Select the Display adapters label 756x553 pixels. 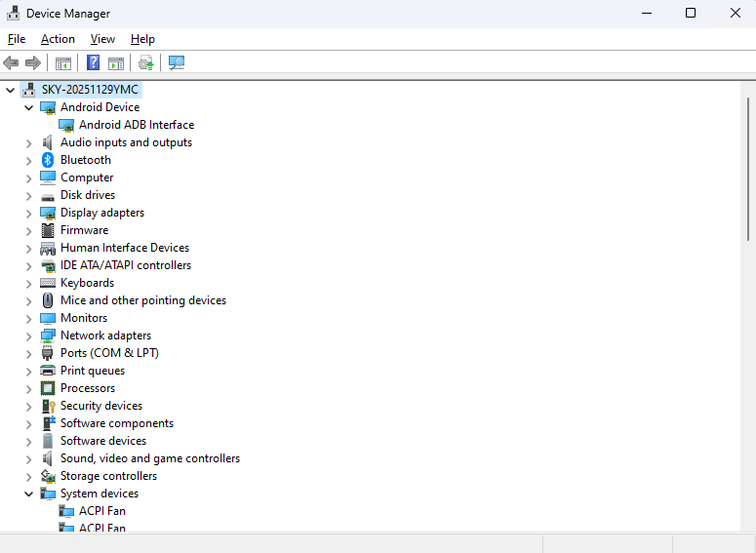102,213
